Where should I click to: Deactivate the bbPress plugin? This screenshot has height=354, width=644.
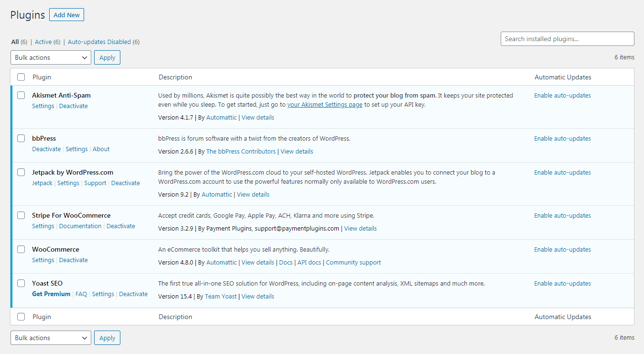pos(46,149)
